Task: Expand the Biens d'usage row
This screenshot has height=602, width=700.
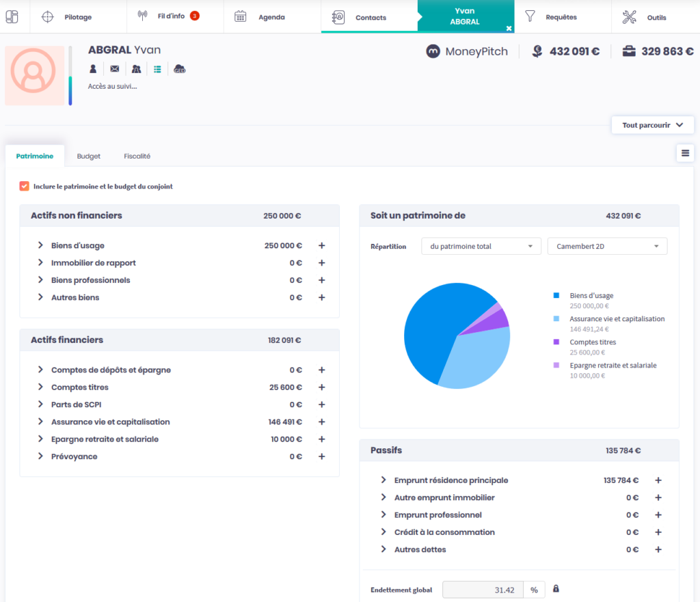Action: 41,245
